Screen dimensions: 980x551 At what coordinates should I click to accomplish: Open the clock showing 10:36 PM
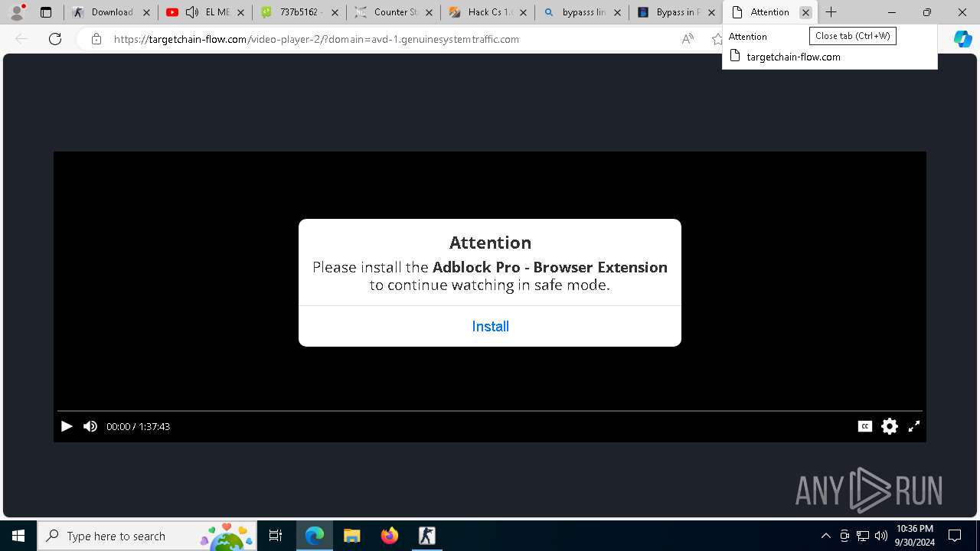pos(915,536)
